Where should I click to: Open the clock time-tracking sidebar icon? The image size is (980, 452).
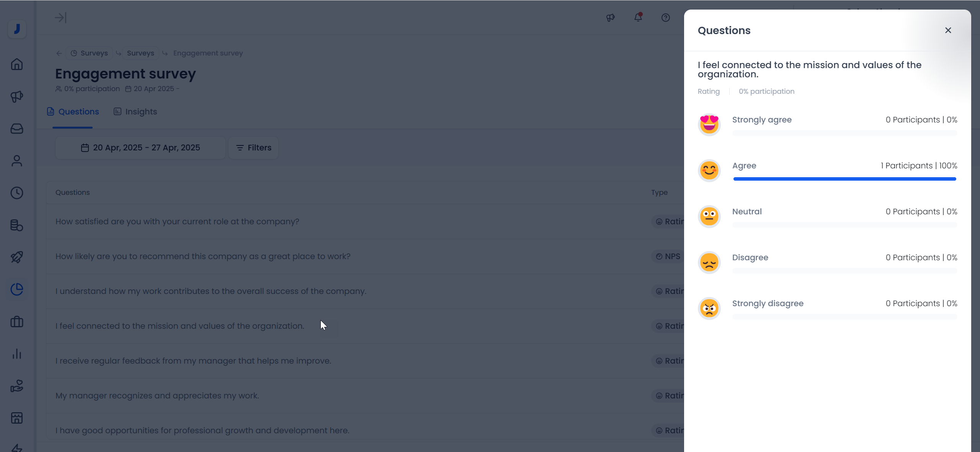tap(17, 193)
